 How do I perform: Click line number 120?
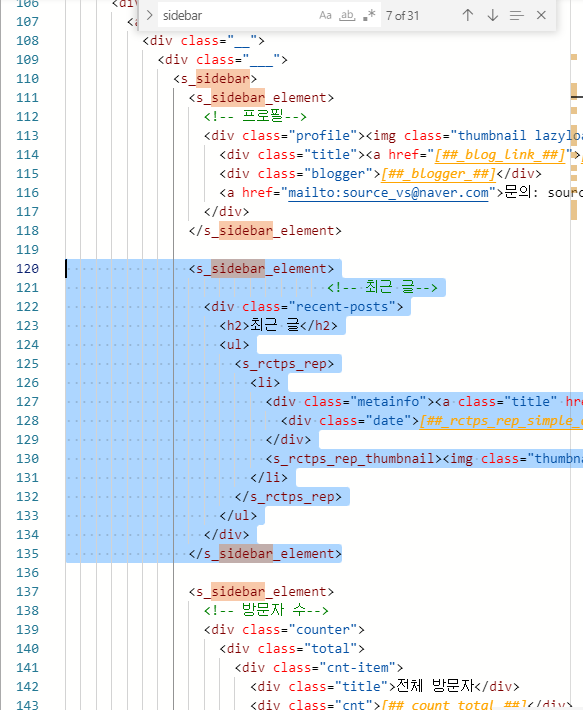tap(28, 269)
